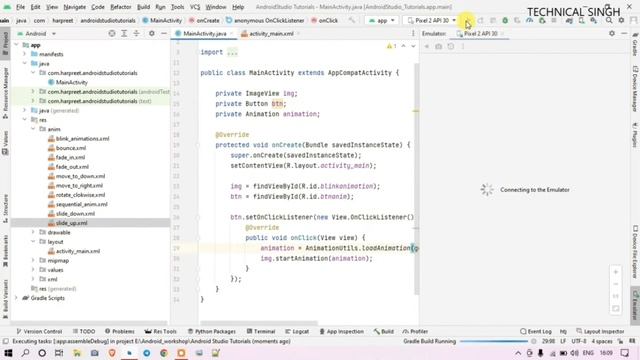Open the Refactor menu
The image size is (640, 360).
pyautogui.click(x=120, y=7)
